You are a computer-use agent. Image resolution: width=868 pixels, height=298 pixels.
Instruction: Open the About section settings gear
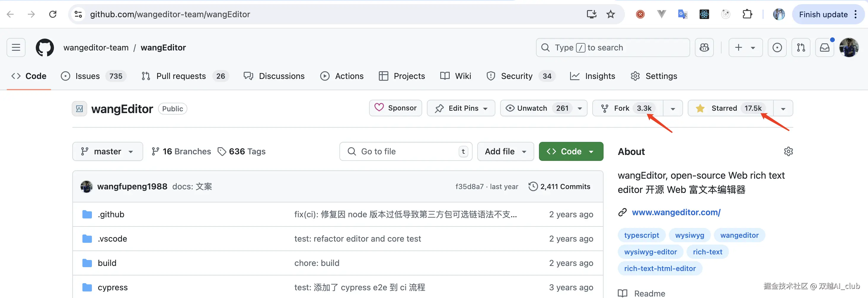[x=788, y=152]
